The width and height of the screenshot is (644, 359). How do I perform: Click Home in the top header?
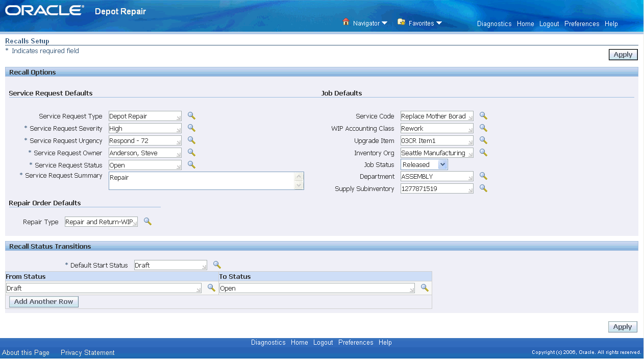point(525,24)
